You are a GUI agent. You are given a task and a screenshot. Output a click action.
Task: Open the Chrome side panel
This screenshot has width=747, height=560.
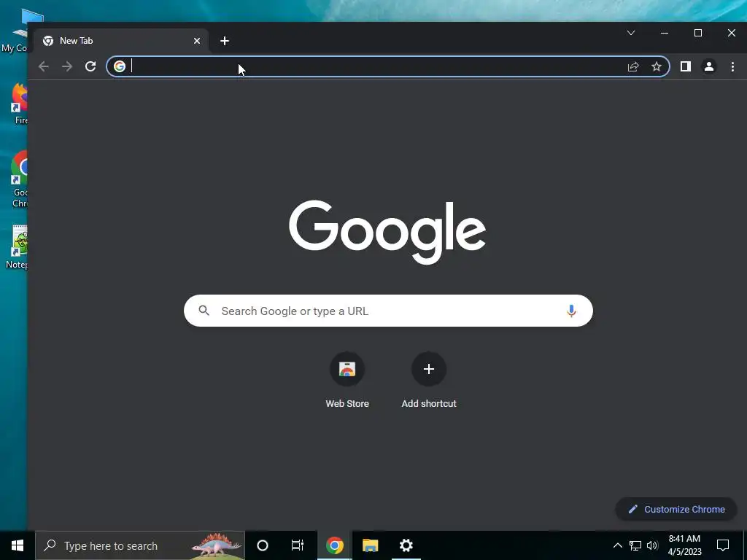pyautogui.click(x=686, y=66)
